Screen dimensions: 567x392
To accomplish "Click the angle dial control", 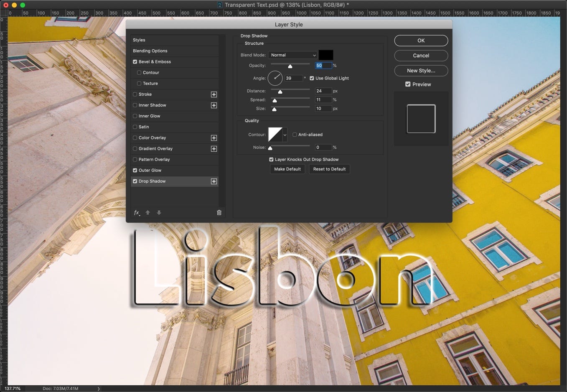I will pos(275,78).
